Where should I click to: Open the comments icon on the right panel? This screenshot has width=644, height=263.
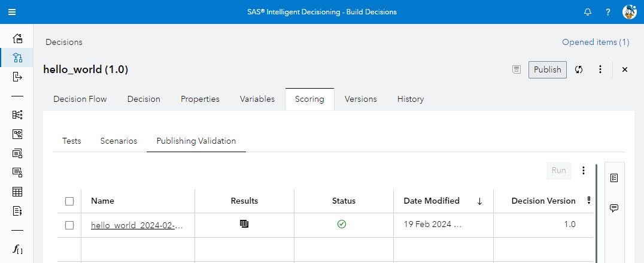[x=614, y=208]
